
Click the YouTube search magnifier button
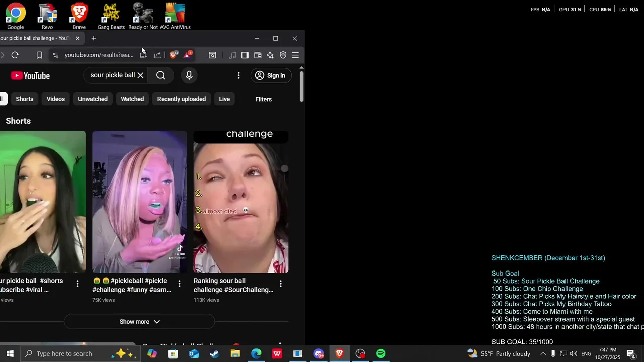(160, 75)
